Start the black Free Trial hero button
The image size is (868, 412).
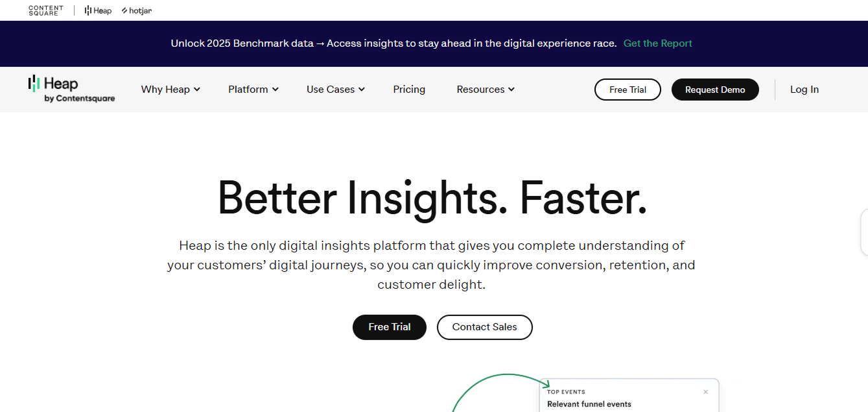pos(389,327)
